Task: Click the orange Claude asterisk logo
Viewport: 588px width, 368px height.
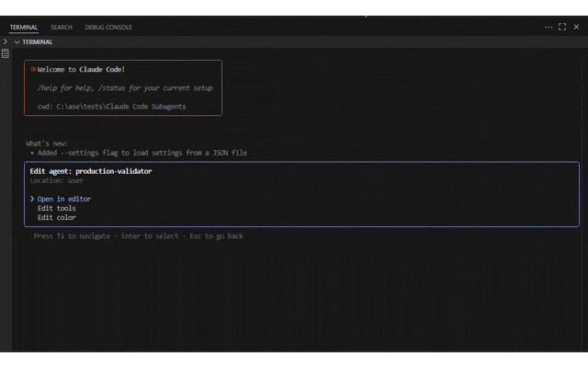Action: pyautogui.click(x=33, y=70)
